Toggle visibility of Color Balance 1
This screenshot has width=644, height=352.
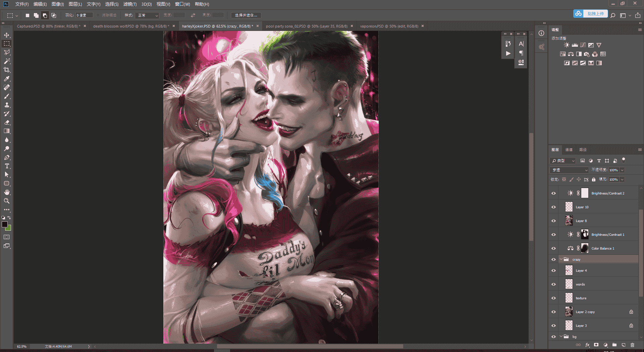point(553,248)
